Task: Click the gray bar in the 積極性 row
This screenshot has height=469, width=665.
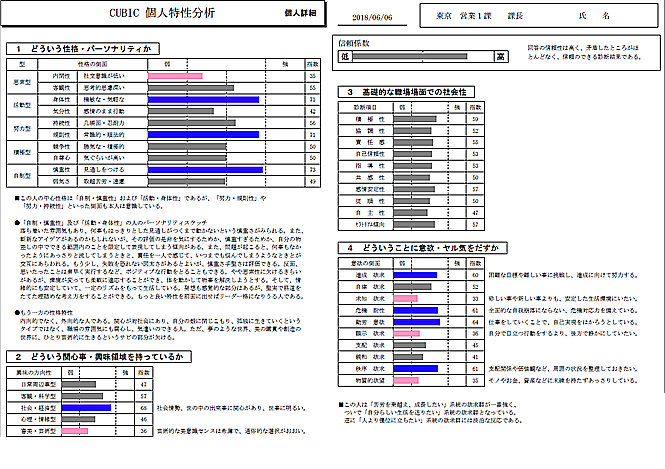Action: [415, 119]
